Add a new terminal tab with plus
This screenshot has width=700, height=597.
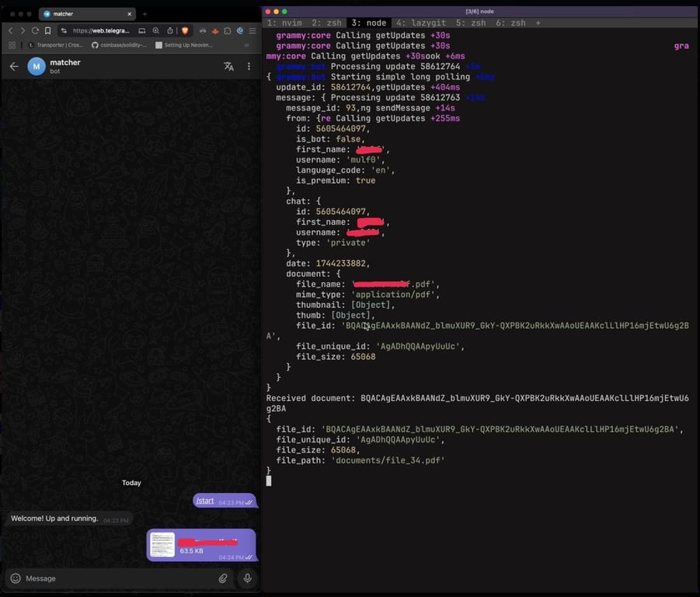point(538,23)
